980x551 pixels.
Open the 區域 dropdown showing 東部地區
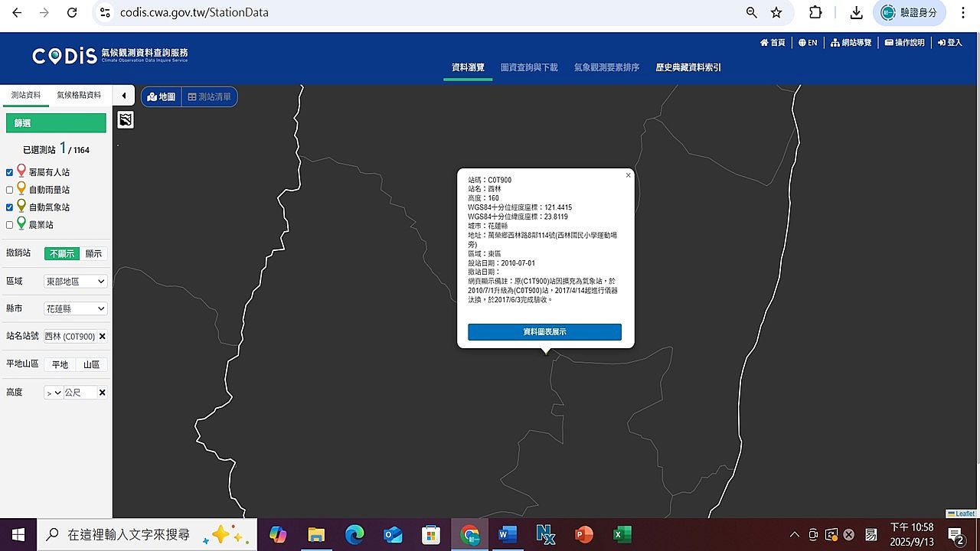click(x=75, y=282)
